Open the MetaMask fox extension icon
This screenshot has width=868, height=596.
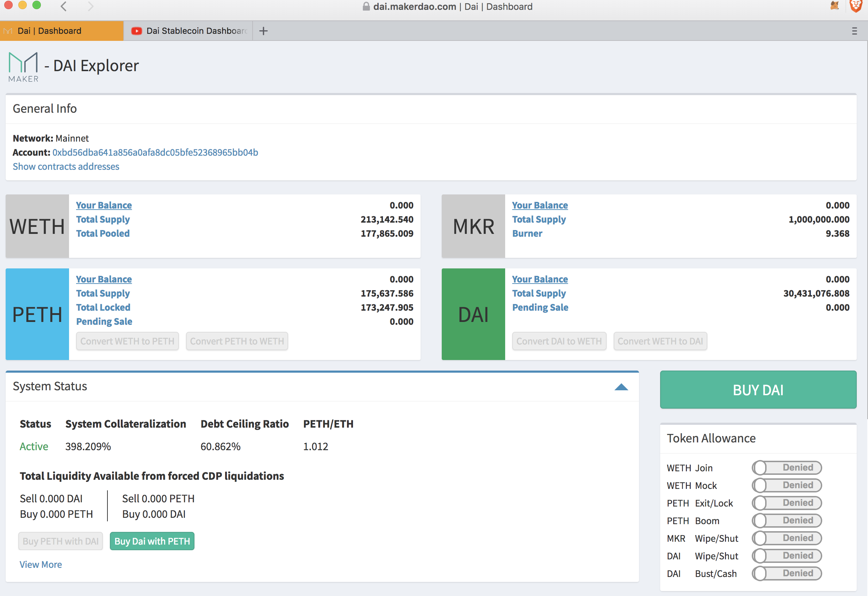coord(835,6)
